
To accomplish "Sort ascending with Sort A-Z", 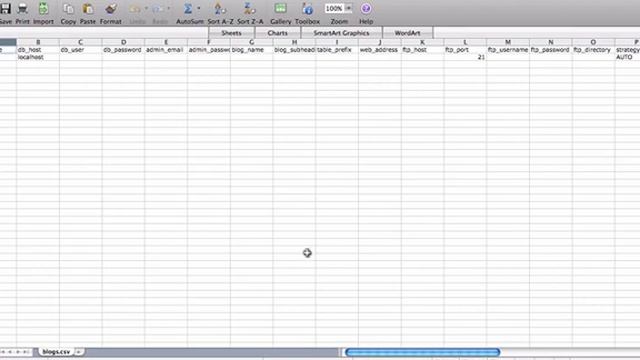I will (x=220, y=9).
